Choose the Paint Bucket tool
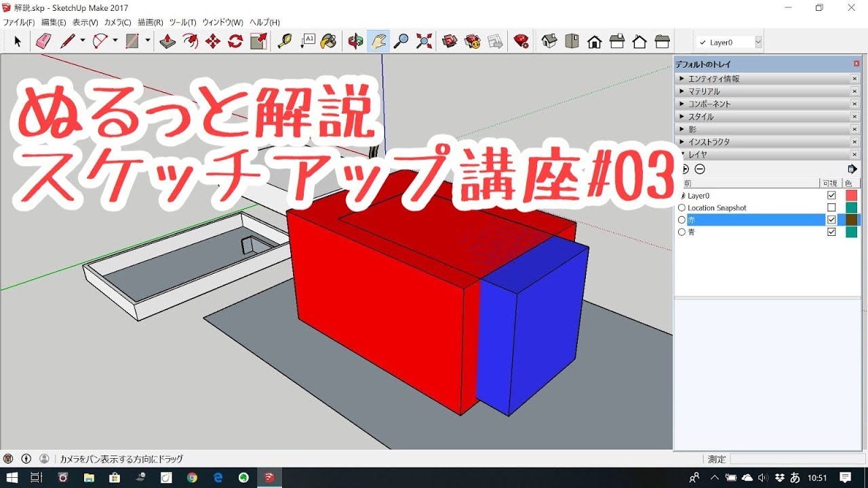Screen dimensions: 868x488 [329, 42]
